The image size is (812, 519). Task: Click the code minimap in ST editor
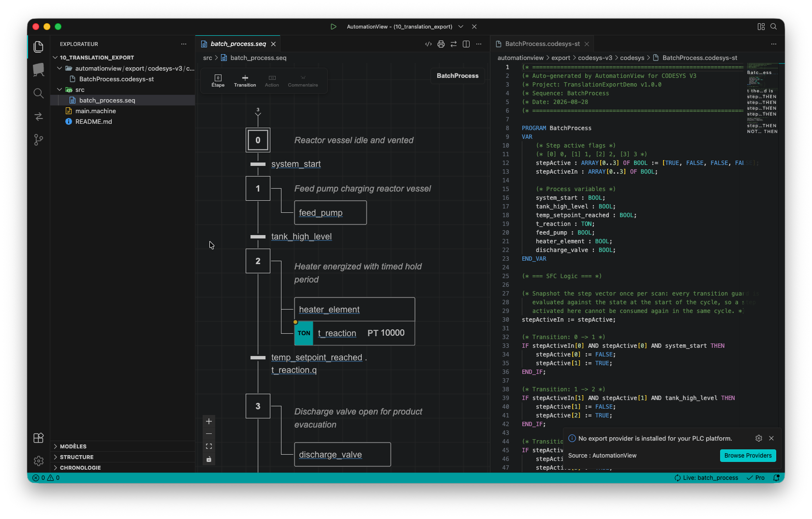pos(763,99)
